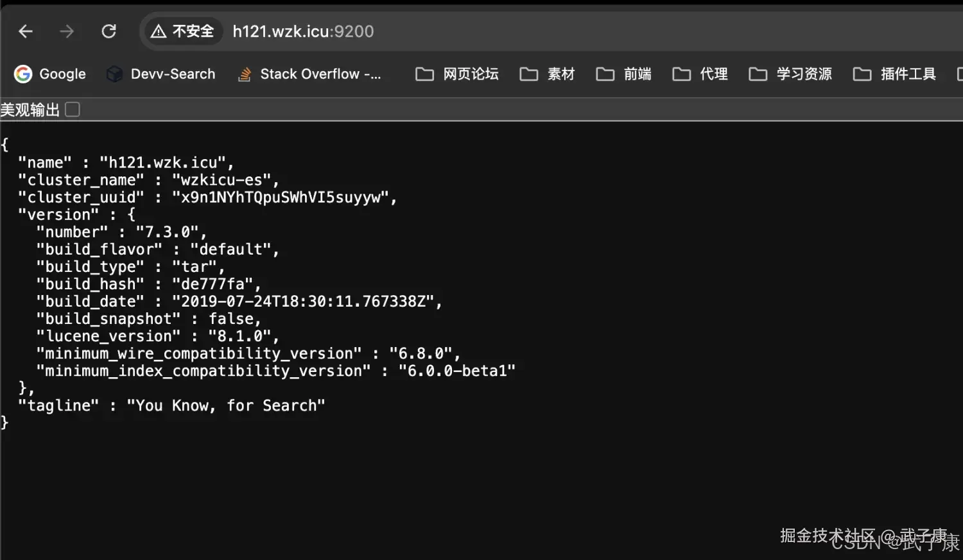Click the build_date value "2019-07-24T18:30:11.767338Z"
The width and height of the screenshot is (963, 560).
pyautogui.click(x=304, y=301)
